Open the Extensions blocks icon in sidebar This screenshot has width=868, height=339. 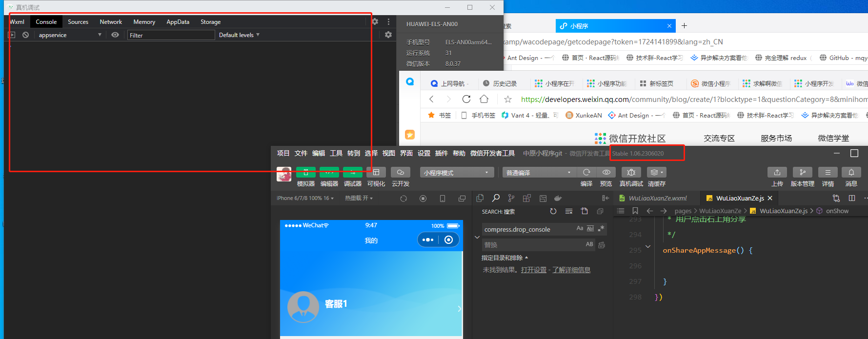[x=527, y=198]
